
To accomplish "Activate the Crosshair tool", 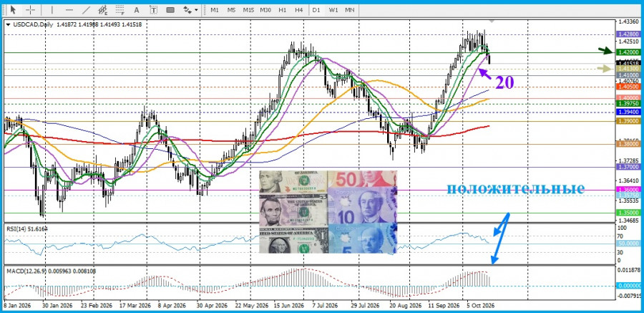I will tap(30, 9).
